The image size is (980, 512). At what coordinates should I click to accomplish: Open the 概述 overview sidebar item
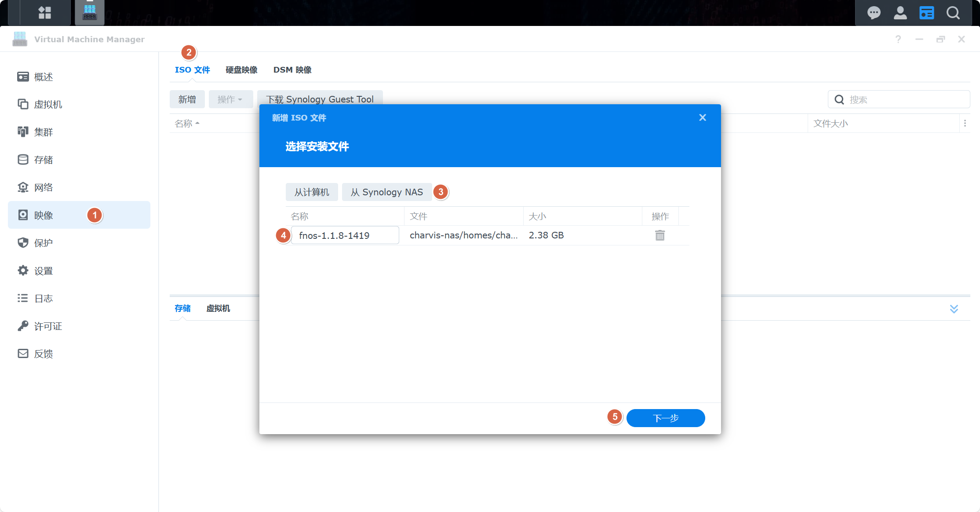(43, 77)
